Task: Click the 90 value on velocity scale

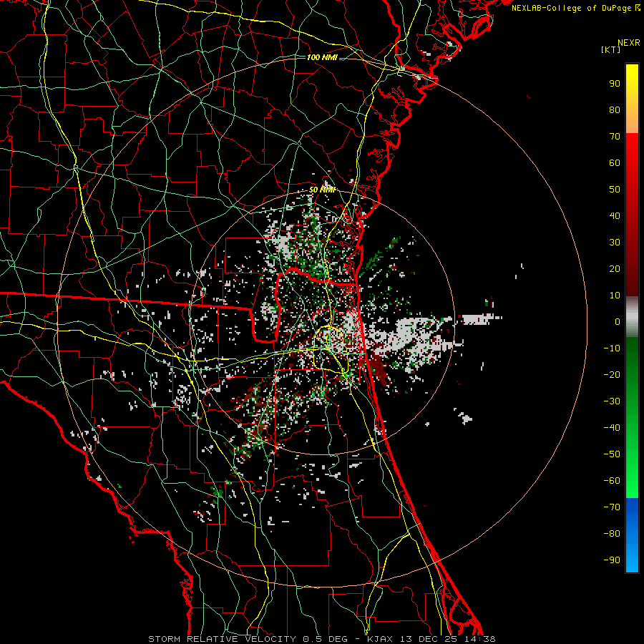Action: point(615,84)
